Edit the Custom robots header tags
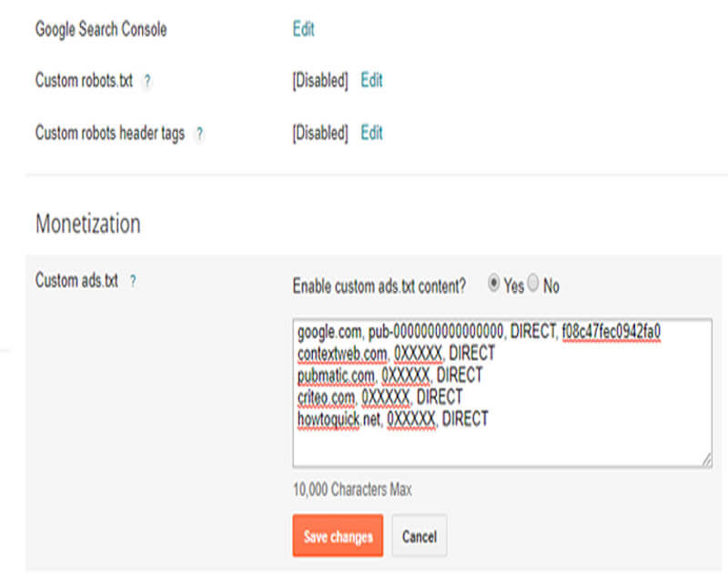Screen dimensions: 728x582 click(x=371, y=133)
